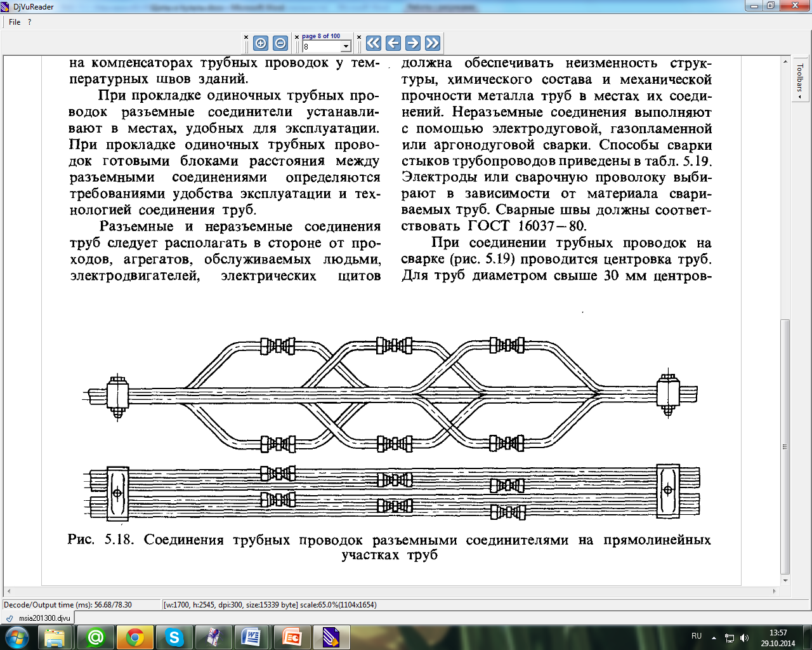Click the 'page 8 of 100' label
The image size is (812, 650).
coord(321,36)
